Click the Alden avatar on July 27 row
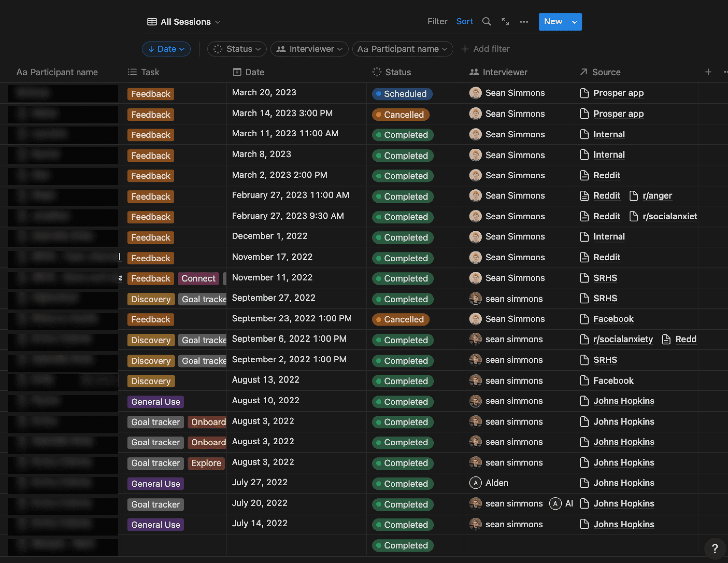Image resolution: width=728 pixels, height=563 pixels. pos(475,483)
